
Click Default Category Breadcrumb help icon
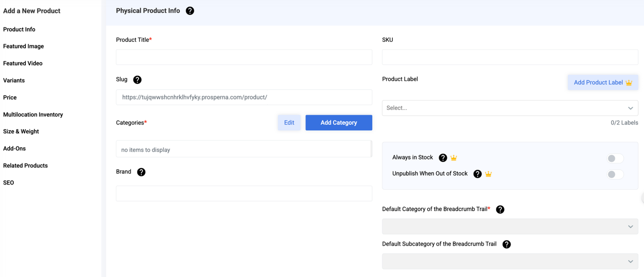click(x=500, y=209)
